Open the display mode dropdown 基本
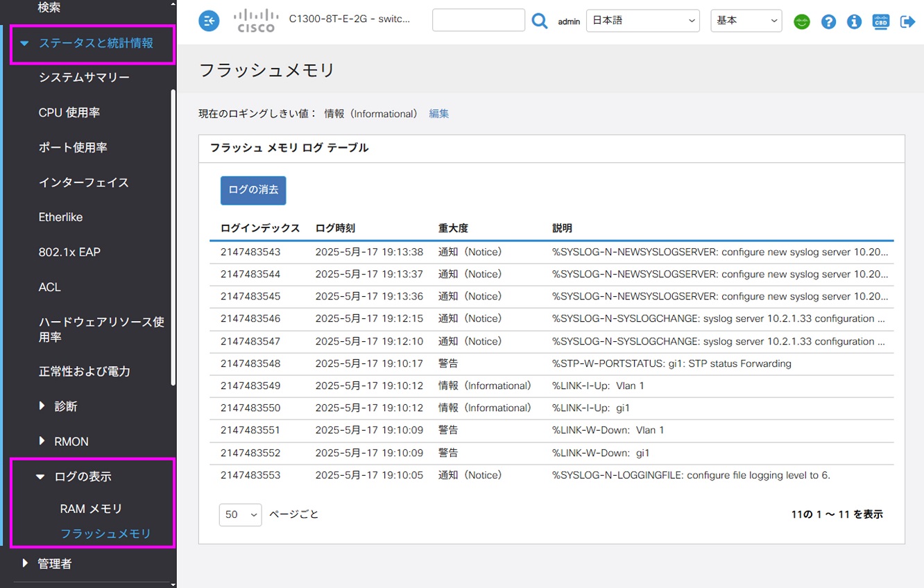Image resolution: width=924 pixels, height=588 pixels. (x=746, y=21)
